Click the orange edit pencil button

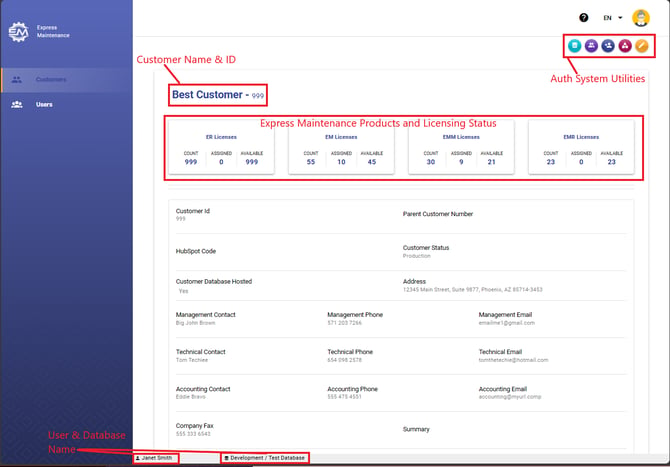point(641,46)
